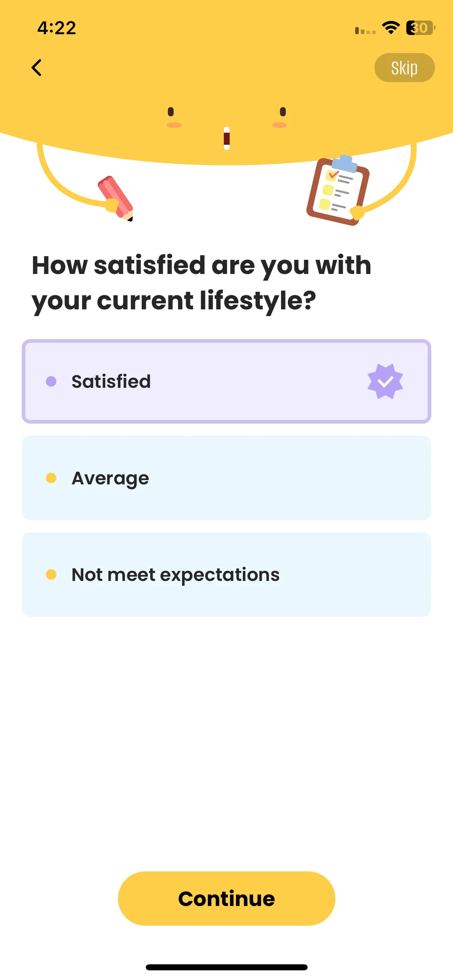Screen dimensions: 453x980
Task: Tap the Wi-Fi status icon
Action: pos(391,28)
